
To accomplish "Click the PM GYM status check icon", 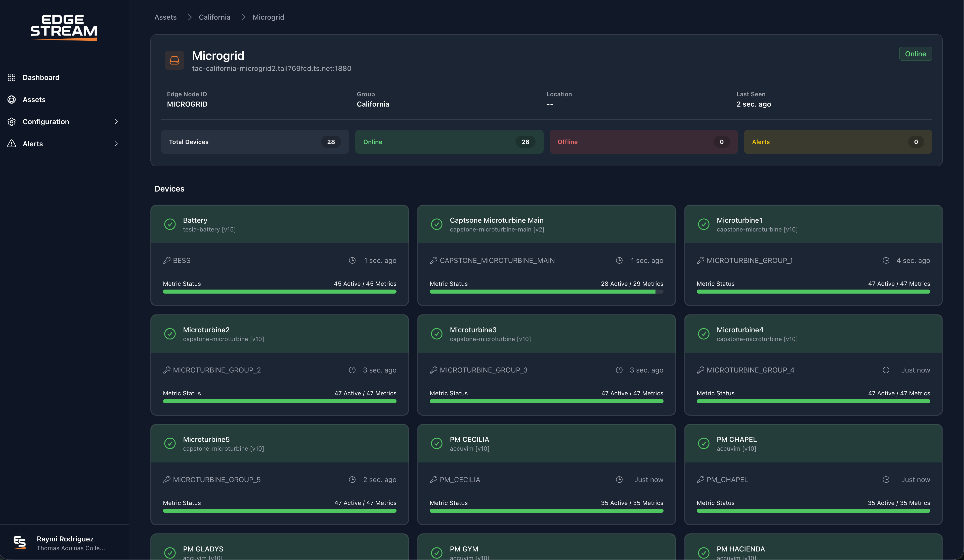I will tap(436, 552).
